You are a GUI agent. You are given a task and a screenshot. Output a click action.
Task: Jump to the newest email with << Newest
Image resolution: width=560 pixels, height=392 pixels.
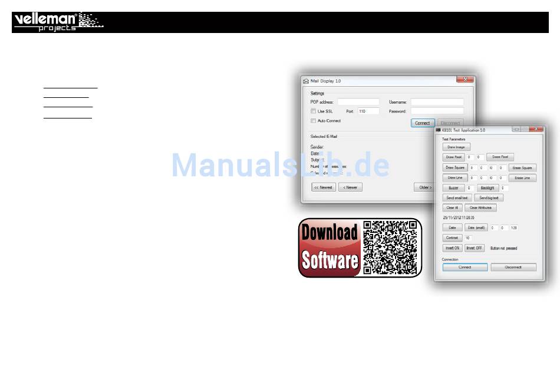(x=323, y=187)
